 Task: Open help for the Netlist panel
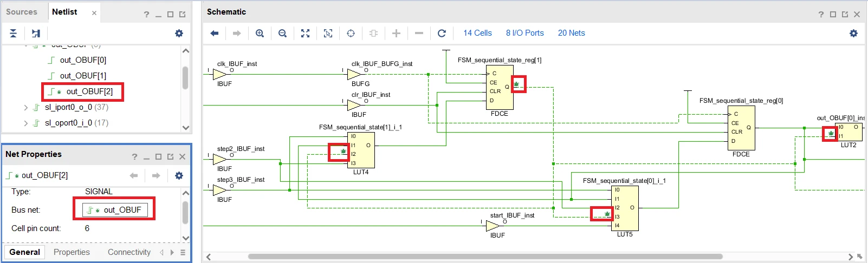point(146,15)
